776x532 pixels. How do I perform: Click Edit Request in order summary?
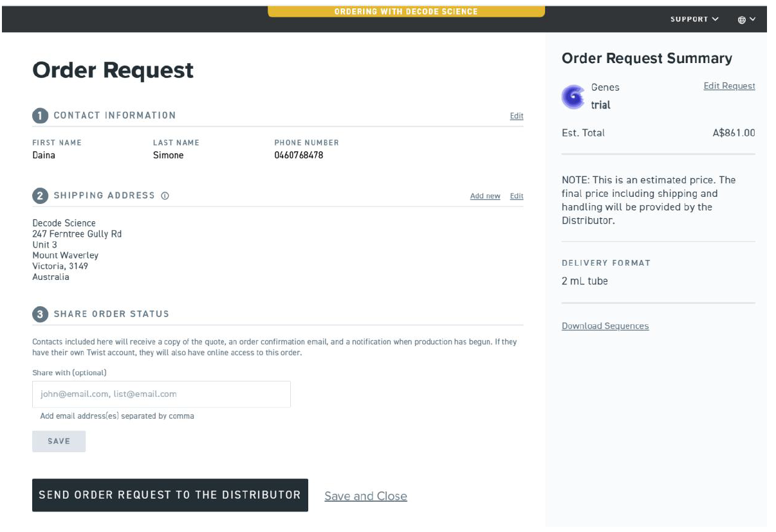click(x=729, y=86)
